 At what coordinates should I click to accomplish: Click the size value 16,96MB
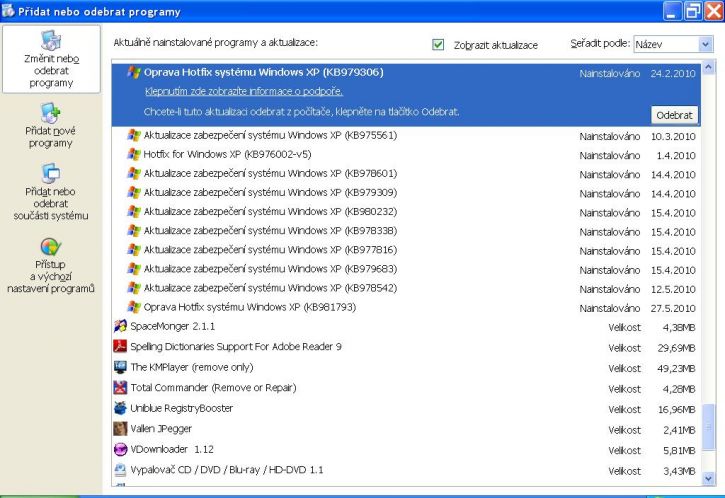tap(676, 410)
